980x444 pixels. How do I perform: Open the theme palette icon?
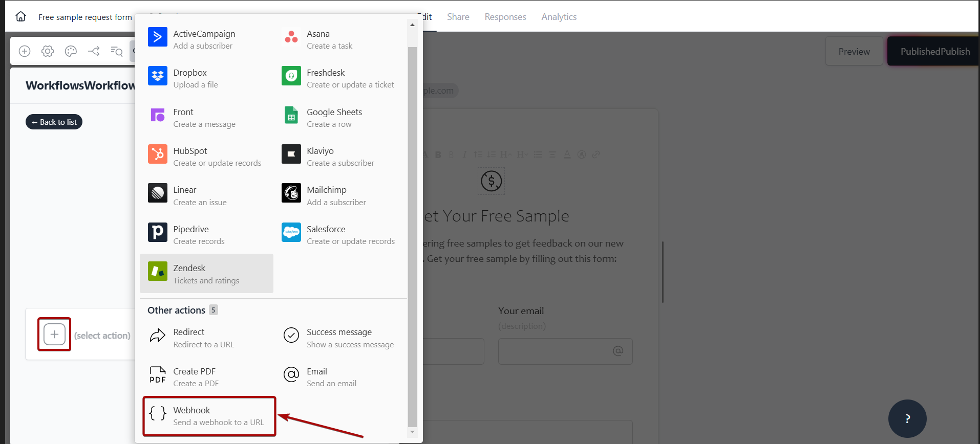coord(71,51)
